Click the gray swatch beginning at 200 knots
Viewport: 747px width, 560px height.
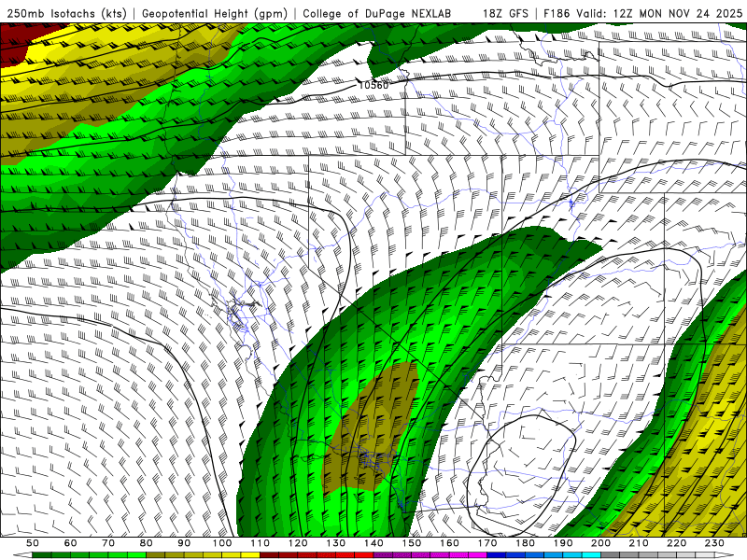click(x=611, y=555)
